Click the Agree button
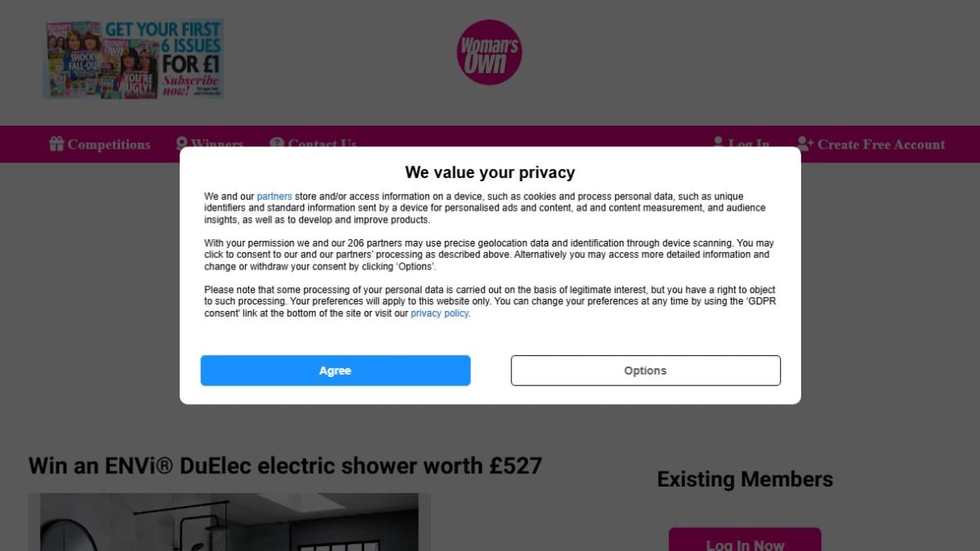 pos(335,371)
